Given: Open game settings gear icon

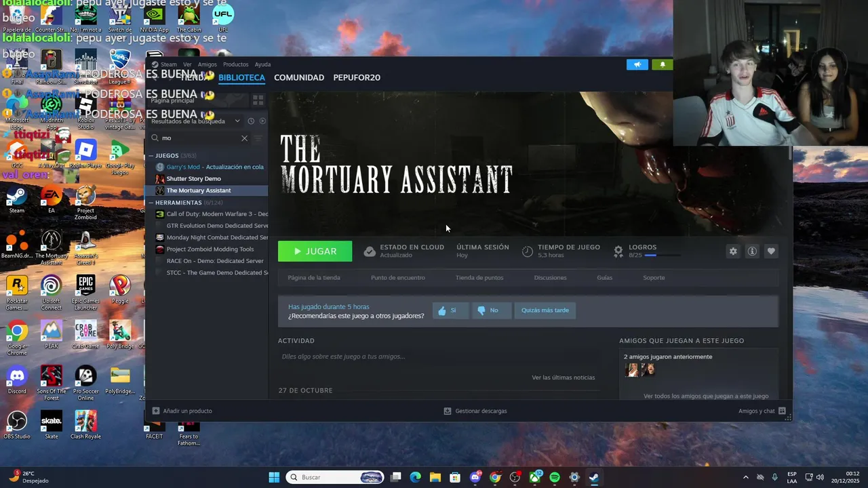Looking at the screenshot, I should click(x=733, y=251).
